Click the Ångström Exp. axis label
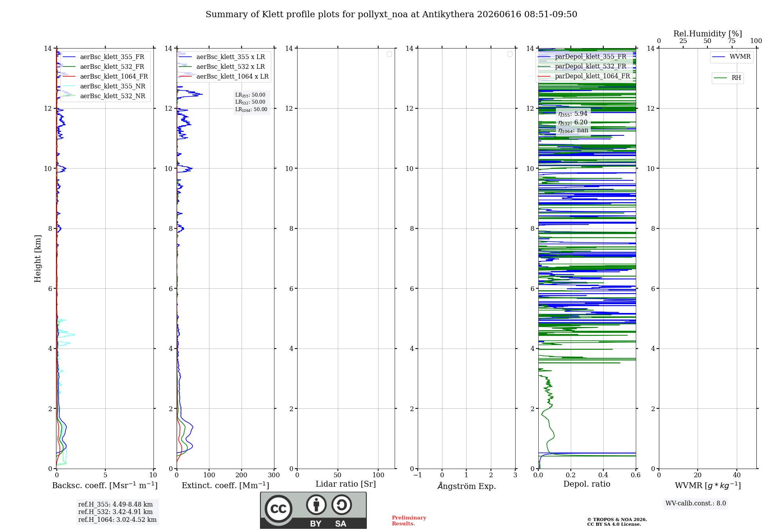 click(467, 486)
